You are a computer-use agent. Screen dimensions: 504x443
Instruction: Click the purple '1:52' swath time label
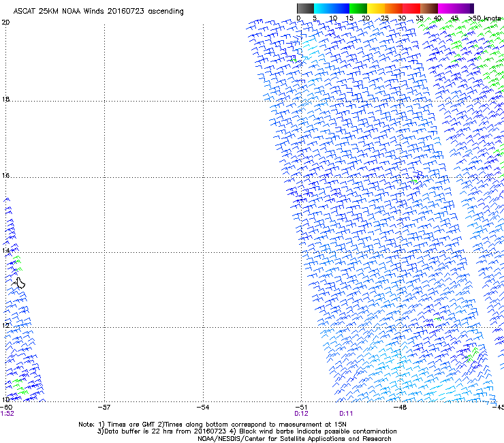(7, 414)
